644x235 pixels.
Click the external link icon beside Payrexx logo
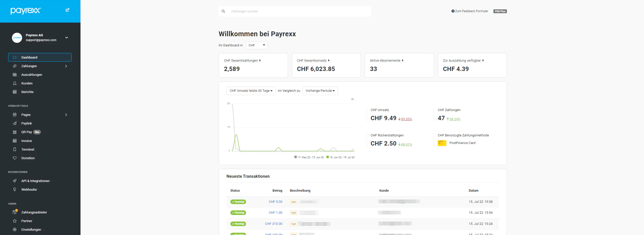tap(67, 10)
